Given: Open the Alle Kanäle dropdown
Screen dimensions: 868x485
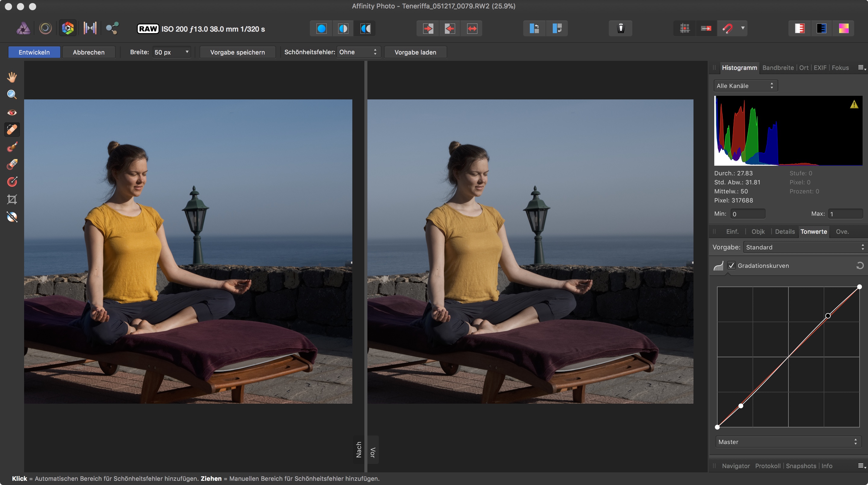Looking at the screenshot, I should [744, 85].
